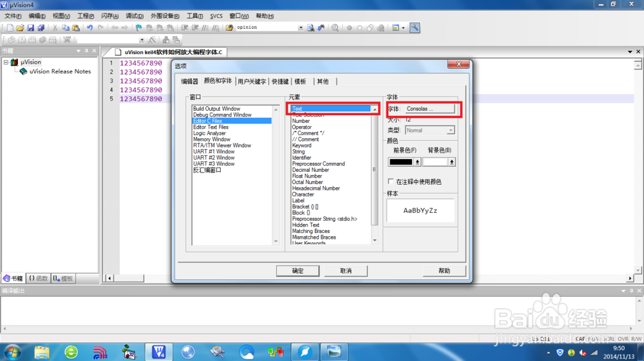
Task: Select the Hexadecimal Number element
Action: [x=316, y=189]
